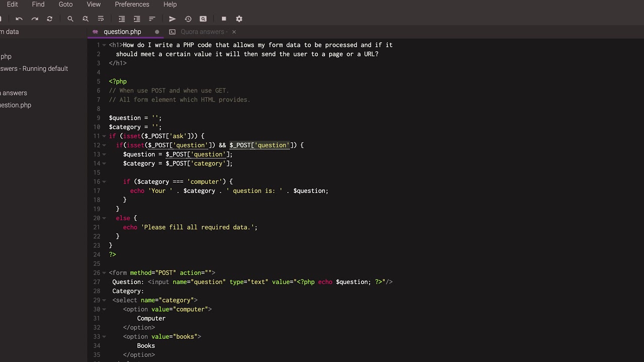This screenshot has width=644, height=362.
Task: Click 'type="text"' on line 27
Action: (249, 282)
